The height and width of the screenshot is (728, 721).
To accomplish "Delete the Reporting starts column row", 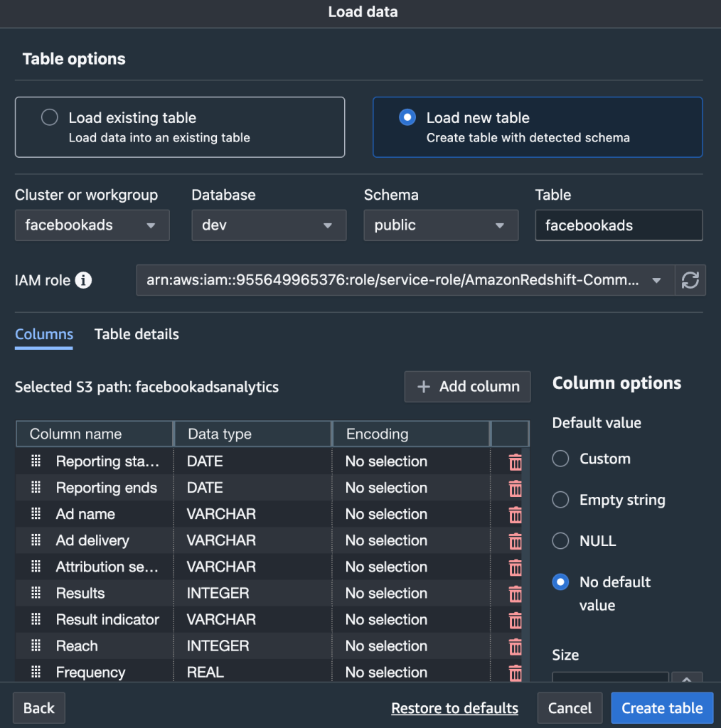I will point(514,461).
